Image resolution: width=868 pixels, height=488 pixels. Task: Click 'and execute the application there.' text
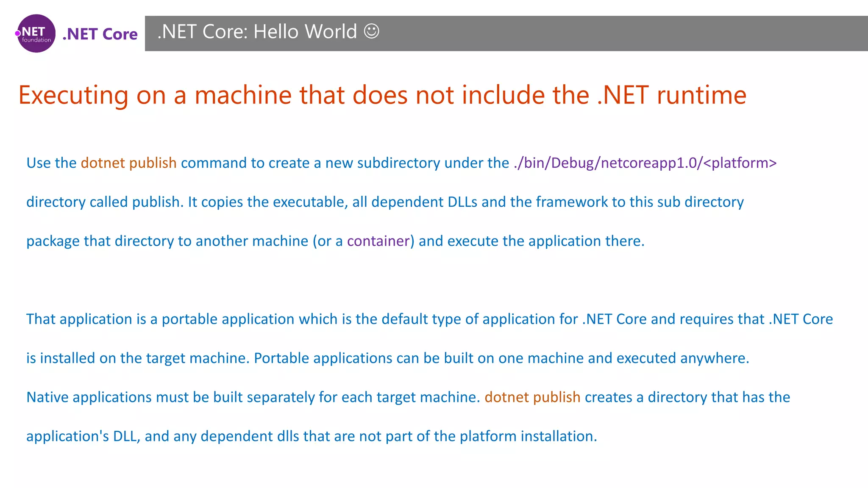click(531, 241)
